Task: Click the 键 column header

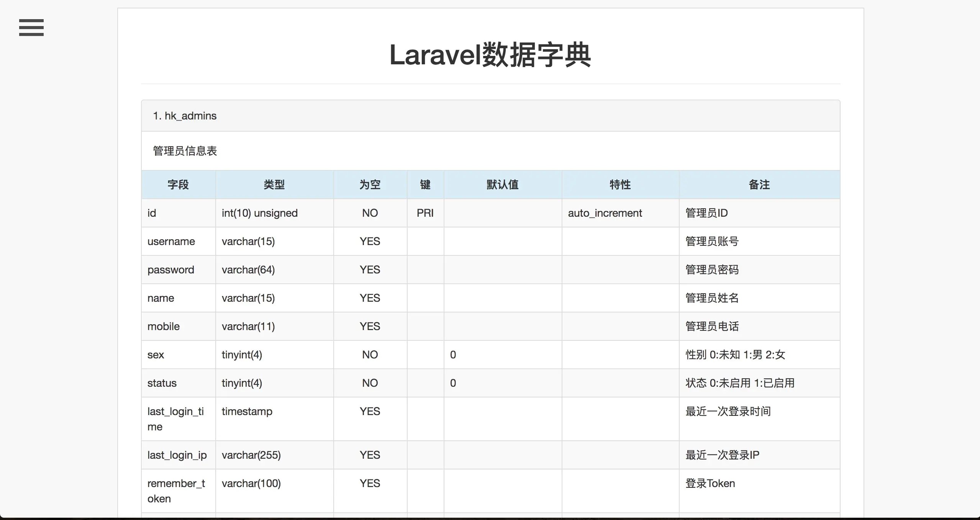Action: click(425, 185)
